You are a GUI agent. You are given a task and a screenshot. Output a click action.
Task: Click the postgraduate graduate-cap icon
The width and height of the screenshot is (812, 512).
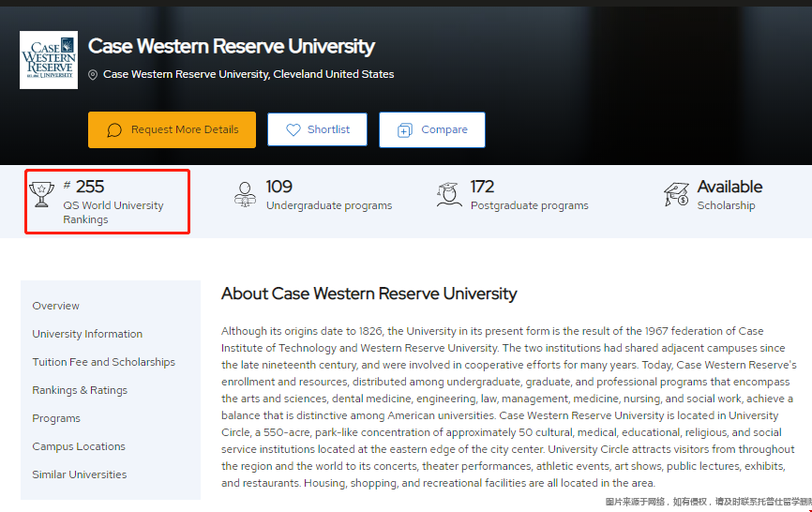click(x=449, y=195)
